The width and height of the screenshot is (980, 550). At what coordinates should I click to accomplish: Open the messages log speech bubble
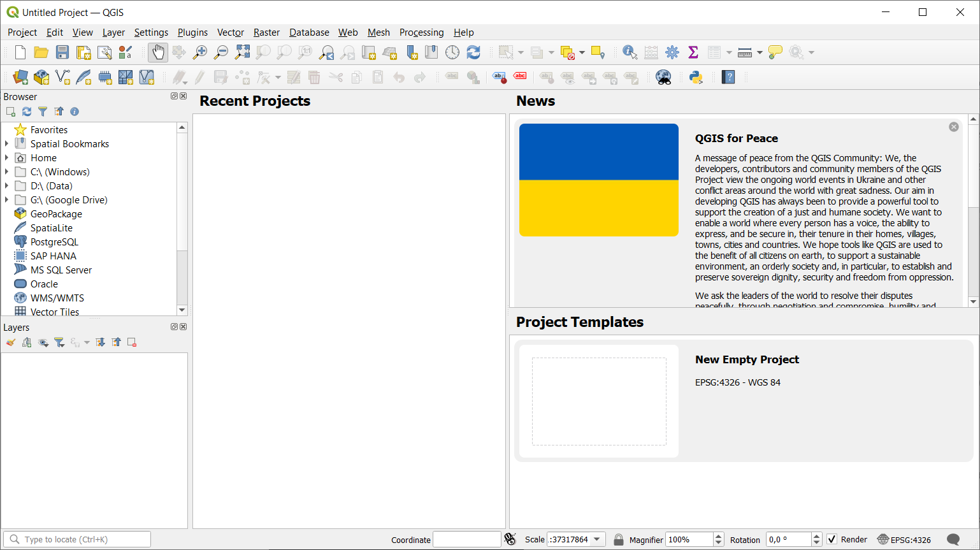[x=953, y=539]
